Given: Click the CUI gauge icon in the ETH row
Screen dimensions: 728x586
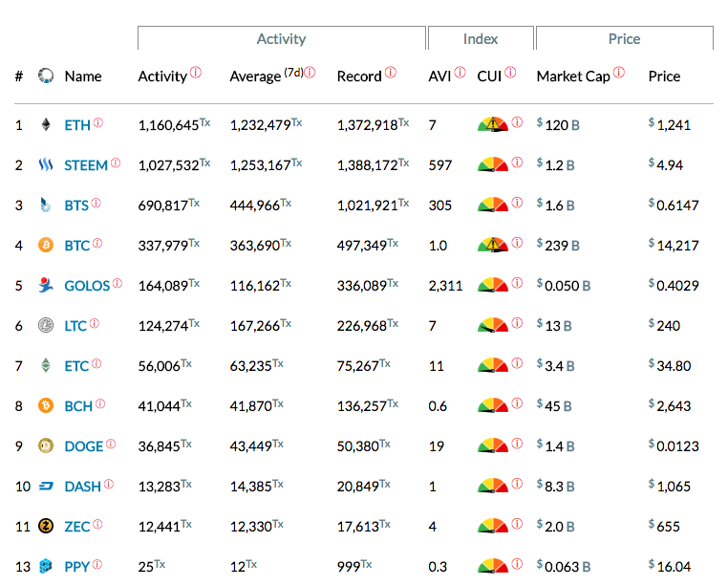Looking at the screenshot, I should pyautogui.click(x=493, y=124).
